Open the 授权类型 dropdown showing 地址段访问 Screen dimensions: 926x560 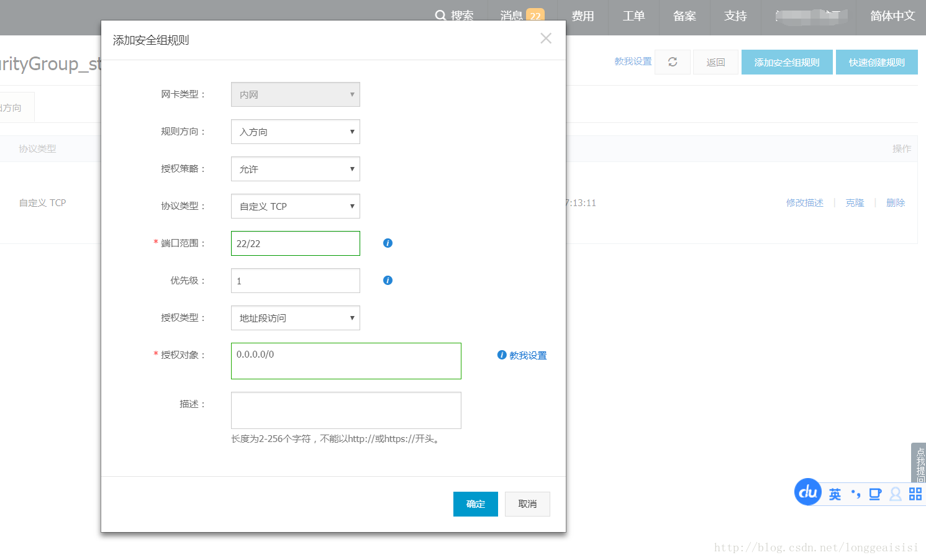(x=296, y=318)
